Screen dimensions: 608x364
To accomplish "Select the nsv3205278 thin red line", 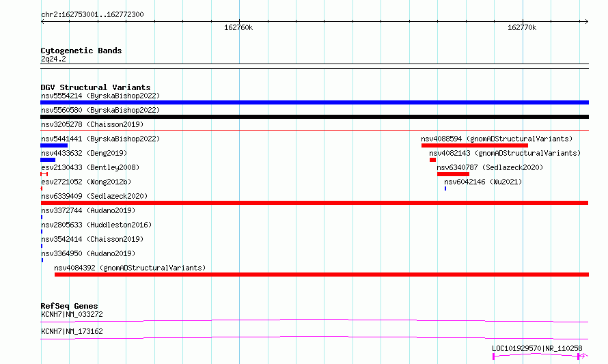I will [314, 131].
